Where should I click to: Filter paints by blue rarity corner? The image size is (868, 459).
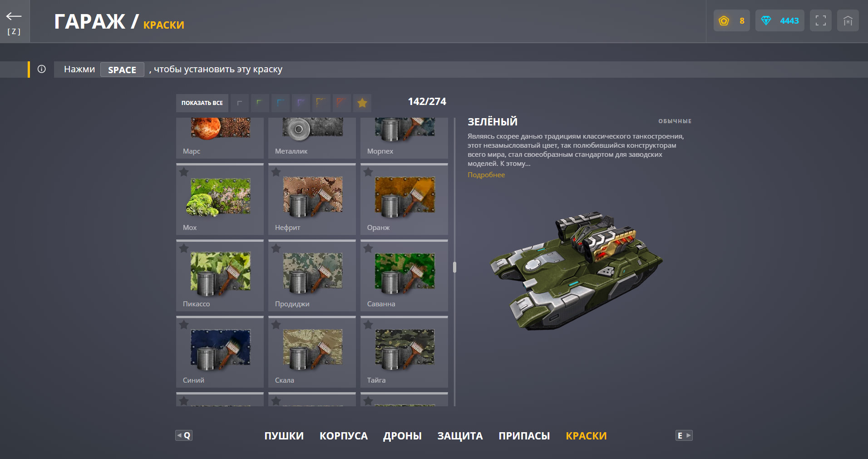(281, 103)
